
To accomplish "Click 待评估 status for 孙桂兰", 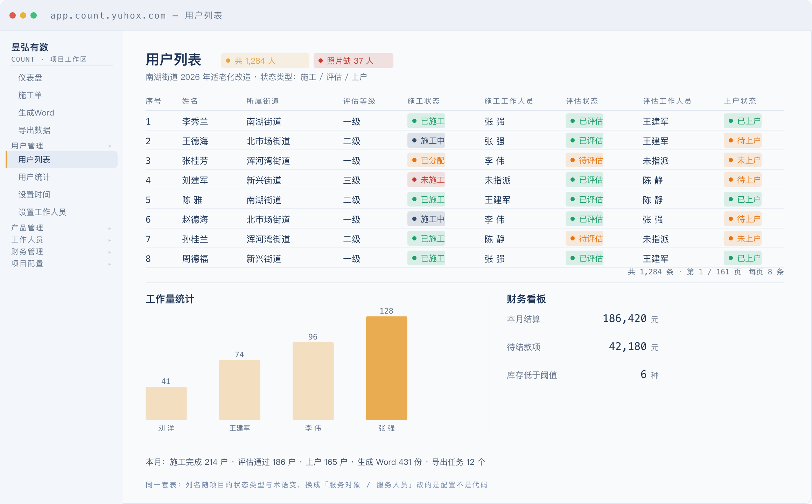I will (584, 239).
